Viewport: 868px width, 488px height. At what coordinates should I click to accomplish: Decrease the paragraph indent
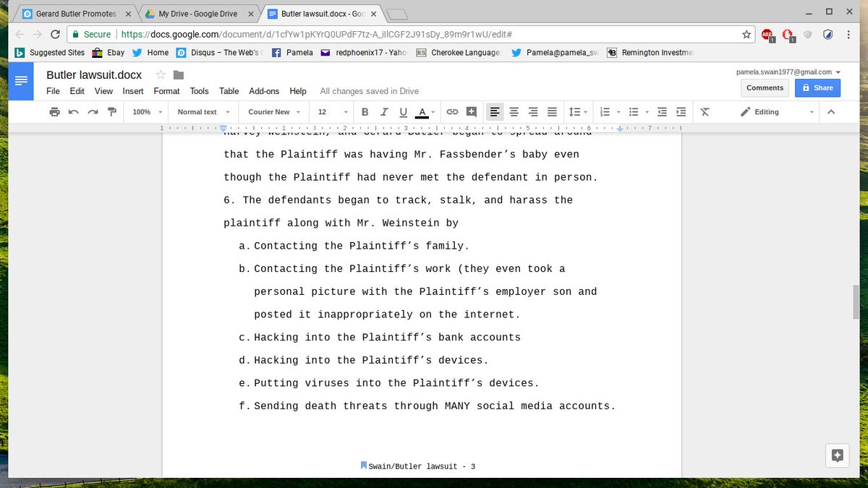[x=662, y=112]
